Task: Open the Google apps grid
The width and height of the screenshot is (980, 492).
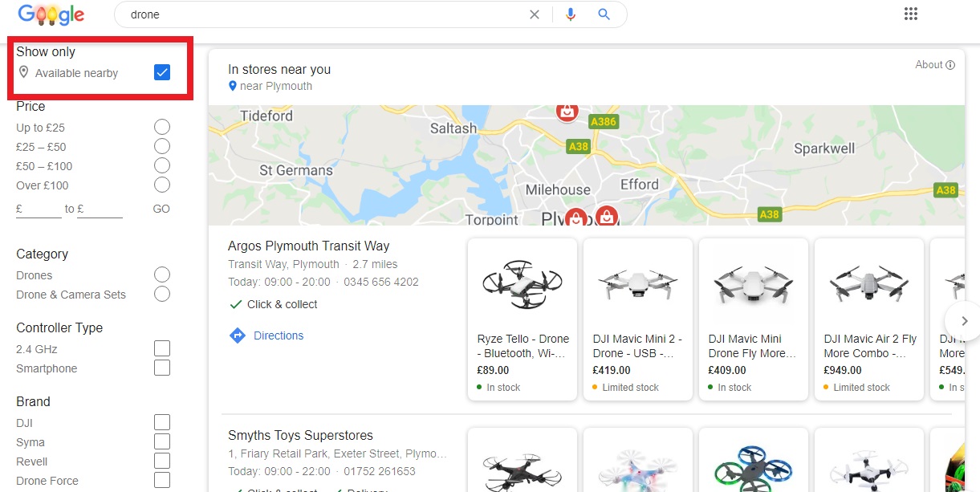Action: [910, 14]
